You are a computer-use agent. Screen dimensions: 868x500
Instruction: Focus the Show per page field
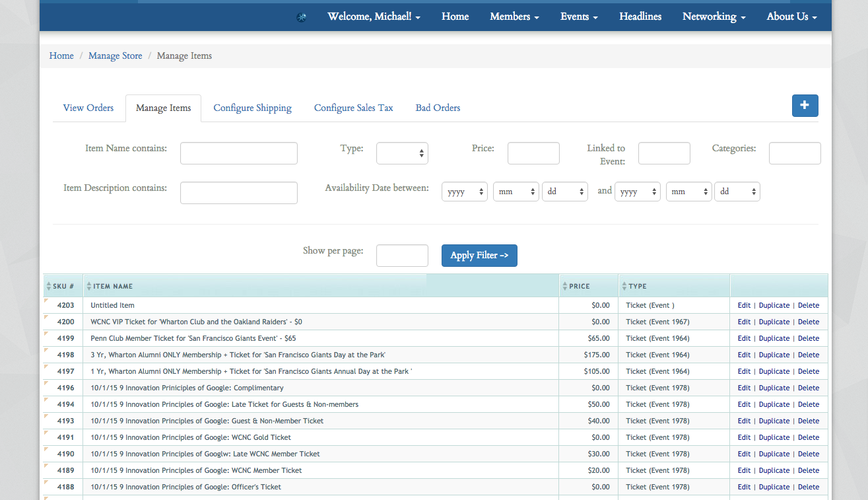pos(402,256)
